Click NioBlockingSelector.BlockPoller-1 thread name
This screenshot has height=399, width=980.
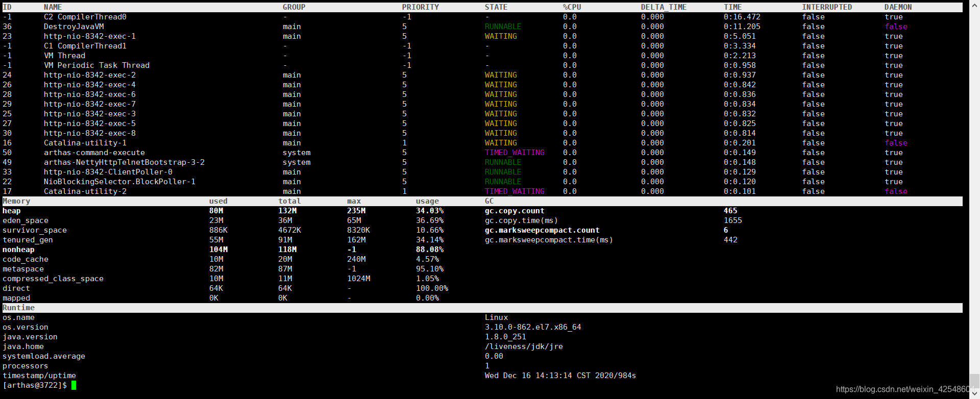(119, 182)
